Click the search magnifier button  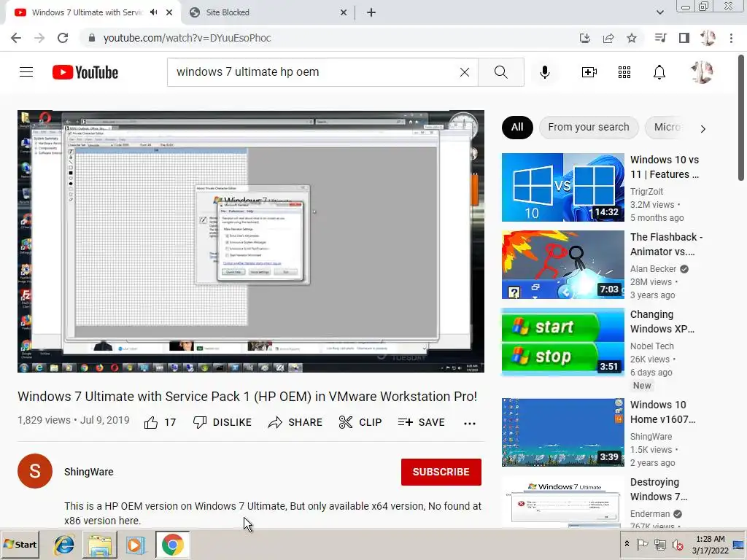click(500, 72)
